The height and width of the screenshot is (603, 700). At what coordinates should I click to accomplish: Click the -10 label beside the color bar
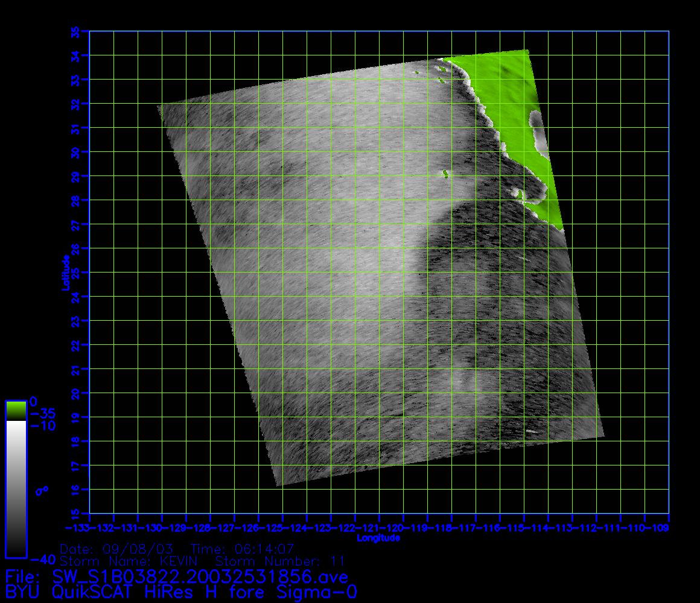42,425
